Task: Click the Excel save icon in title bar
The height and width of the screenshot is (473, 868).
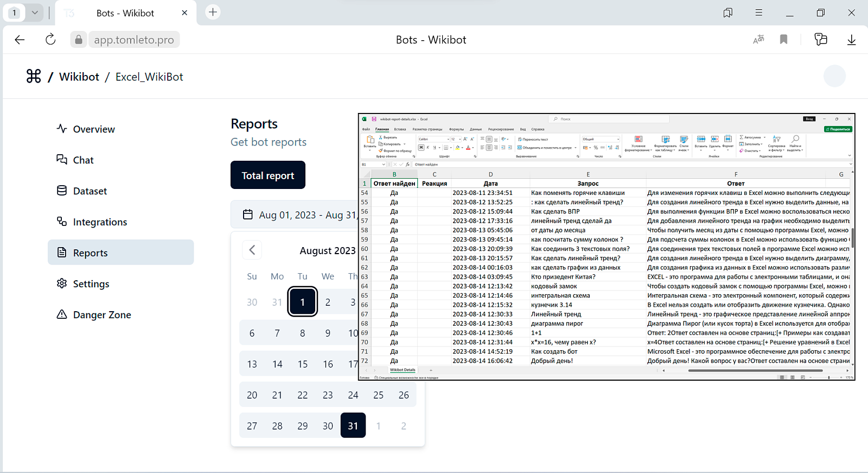Action: [374, 119]
